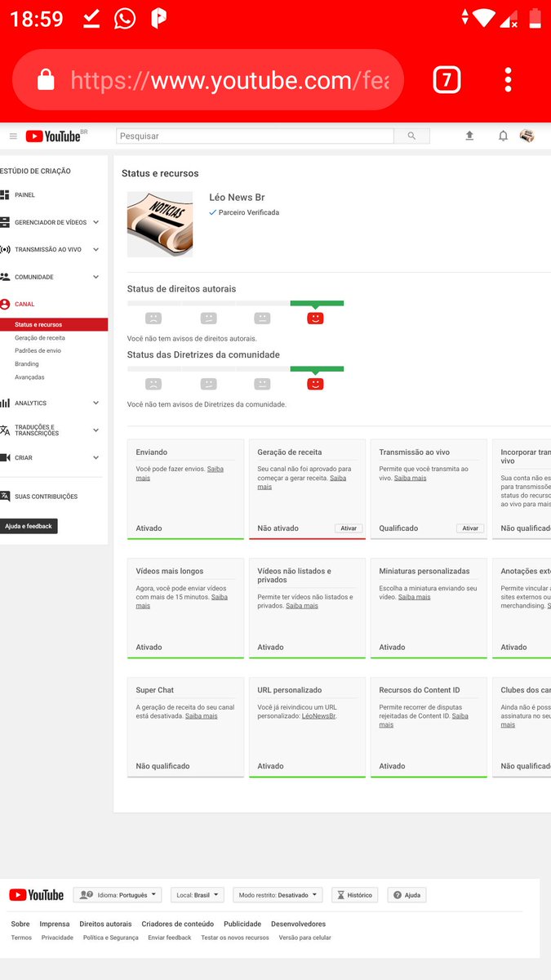The image size is (551, 980).
Task: Expand Transmissão ao vivo section chevron
Action: (96, 250)
